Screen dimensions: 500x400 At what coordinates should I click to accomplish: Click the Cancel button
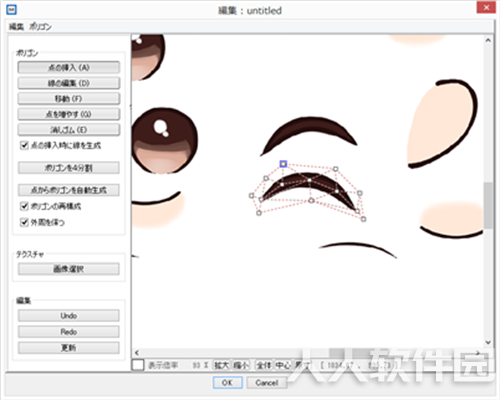click(x=267, y=383)
